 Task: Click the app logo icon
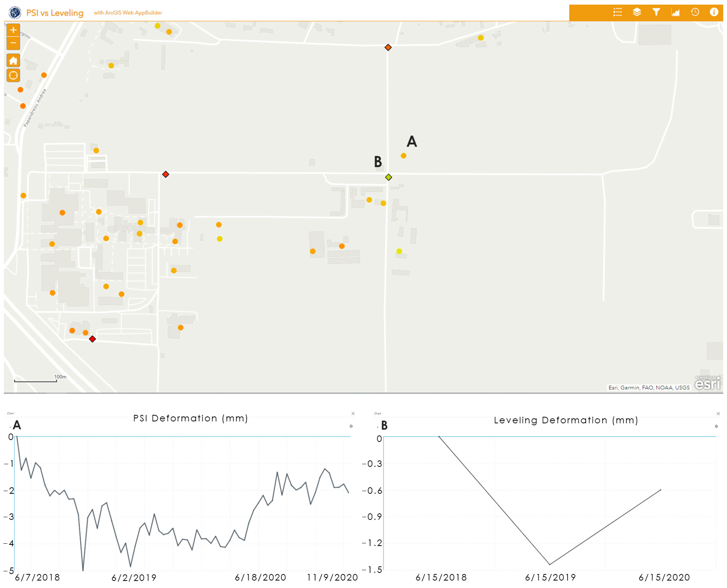(15, 13)
